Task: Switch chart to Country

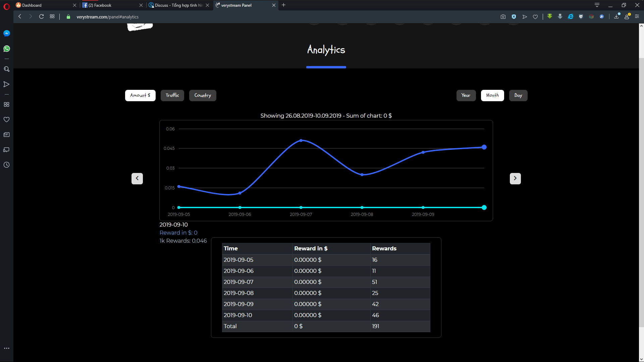Action: point(203,96)
